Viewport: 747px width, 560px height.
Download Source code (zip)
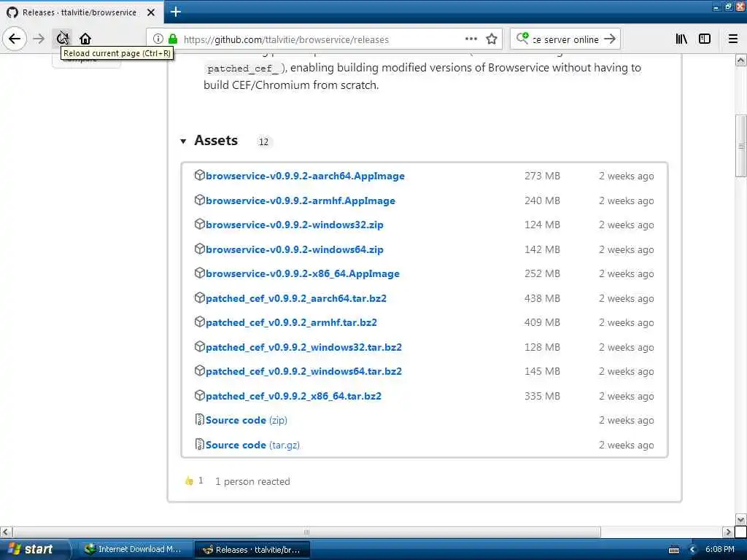point(247,421)
